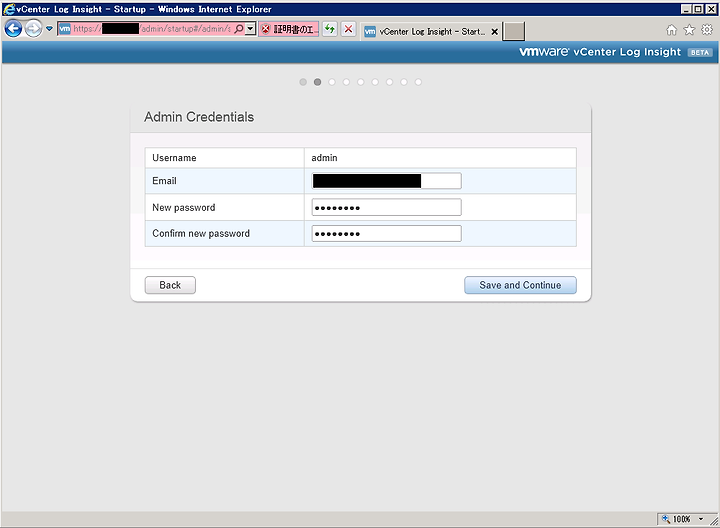Close the vCenter Log Insight tab

[x=495, y=32]
